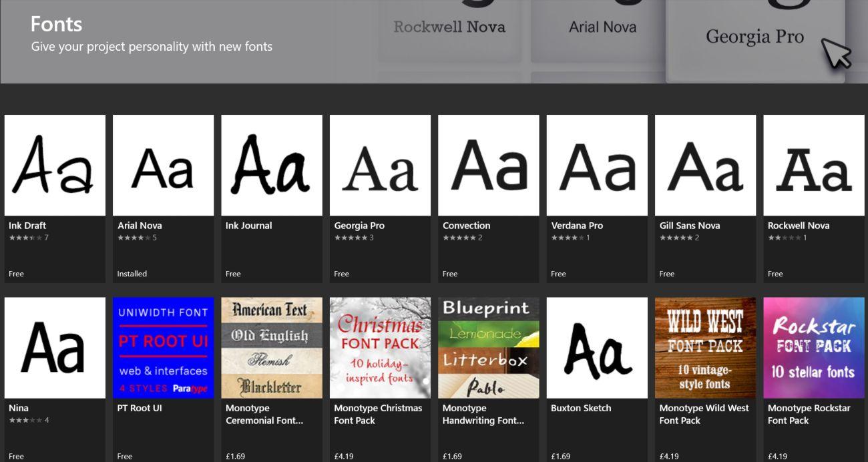Click the £4.19 price on Christmas Font Pack
Screen dimensions: 868x462
tap(344, 457)
